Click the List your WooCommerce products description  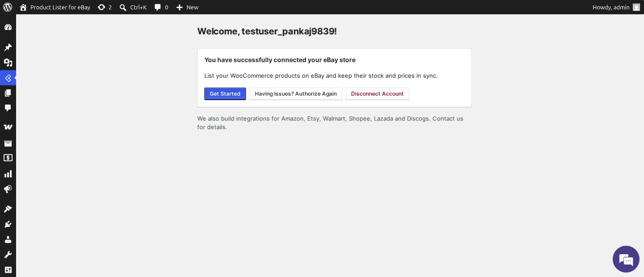pyautogui.click(x=321, y=76)
